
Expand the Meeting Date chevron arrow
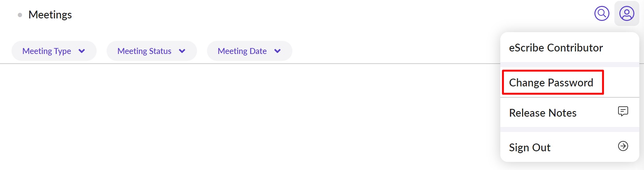277,51
